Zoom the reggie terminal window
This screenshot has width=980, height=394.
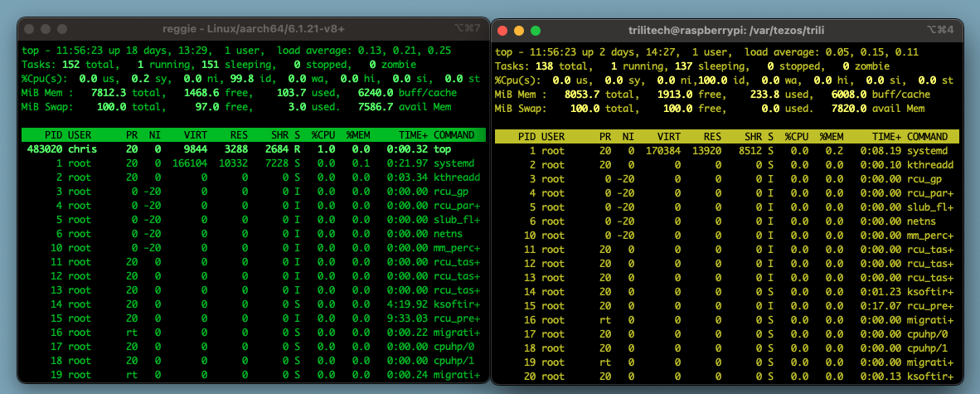[61, 28]
